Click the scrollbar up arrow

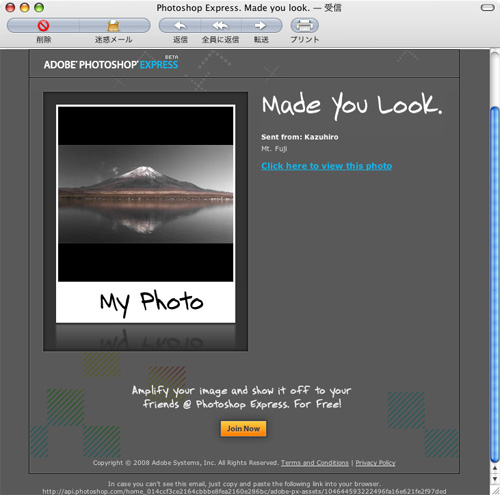(x=495, y=468)
